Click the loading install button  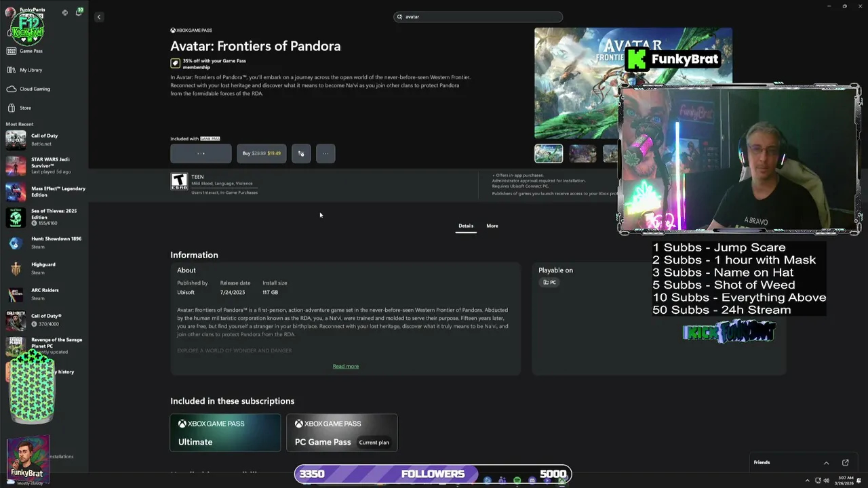[201, 153]
